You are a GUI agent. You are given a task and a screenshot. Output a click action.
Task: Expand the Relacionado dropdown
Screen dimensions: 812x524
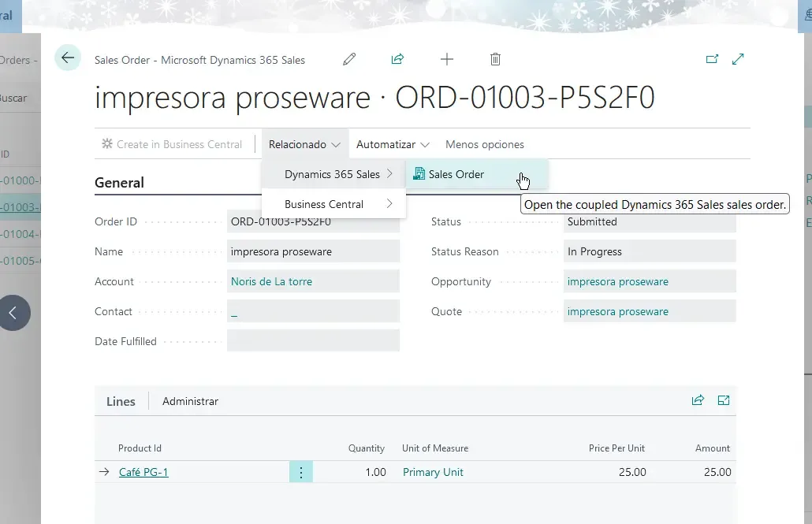[304, 144]
